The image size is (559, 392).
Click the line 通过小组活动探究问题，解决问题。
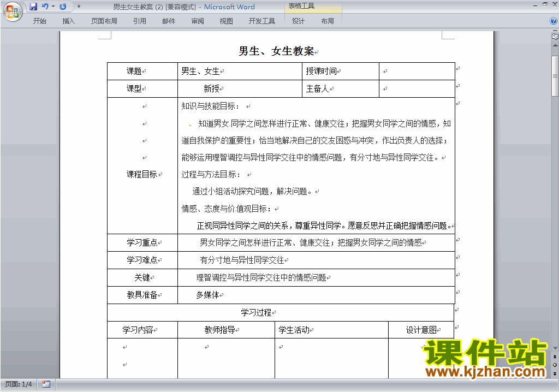pos(252,192)
